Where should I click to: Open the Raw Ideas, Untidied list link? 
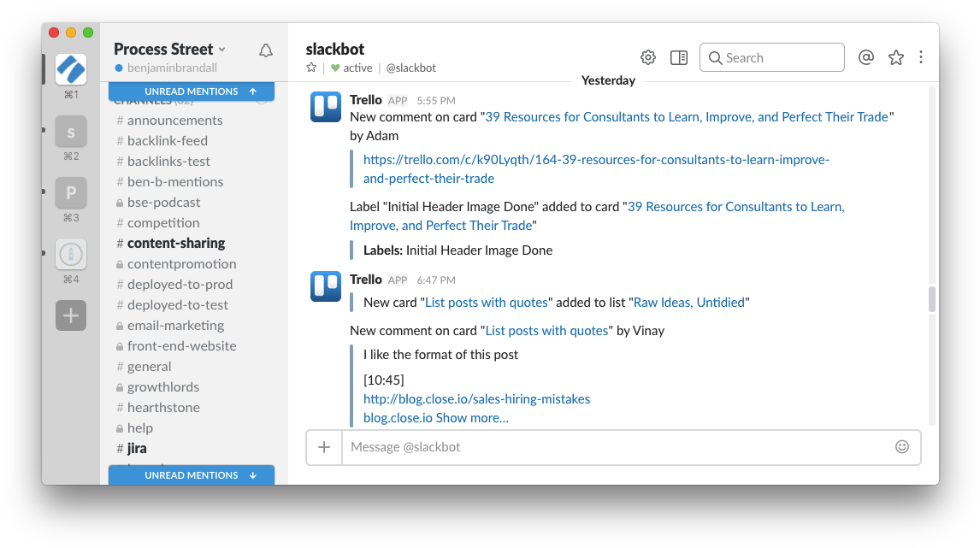[688, 303]
